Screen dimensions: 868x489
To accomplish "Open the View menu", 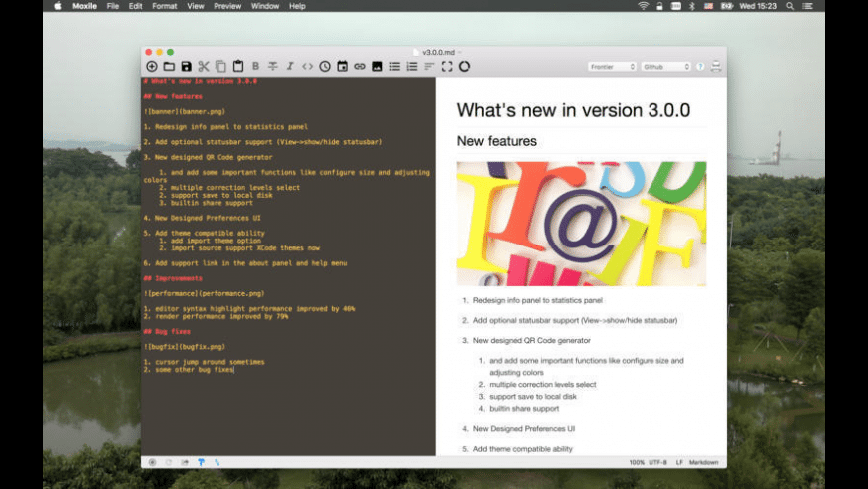I will [196, 6].
